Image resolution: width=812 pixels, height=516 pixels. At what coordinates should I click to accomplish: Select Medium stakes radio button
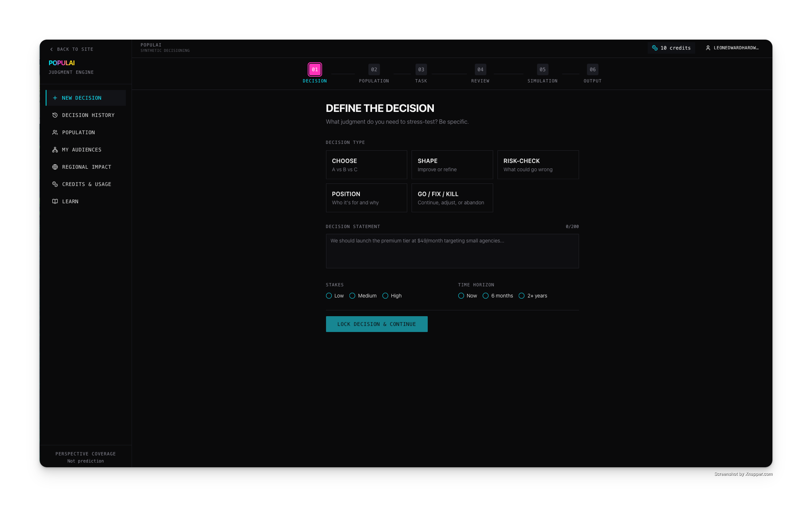pyautogui.click(x=352, y=296)
